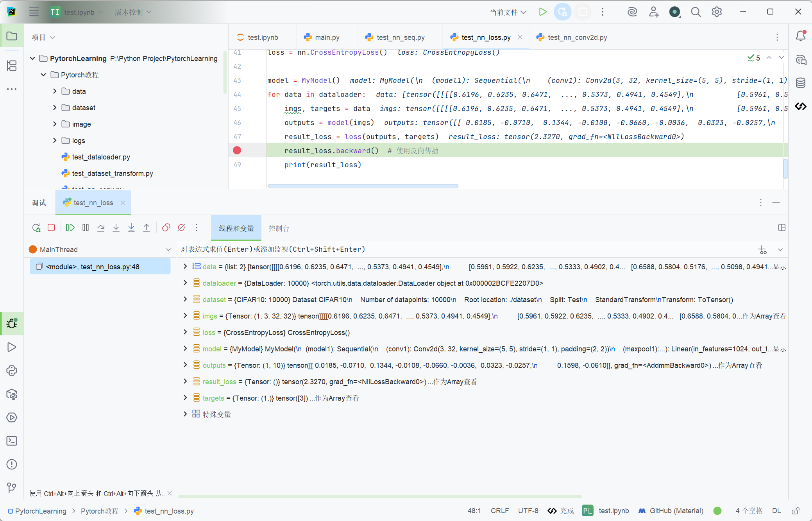This screenshot has height=521, width=812.
Task: Open the 版本控制 version control menu
Action: pyautogui.click(x=133, y=12)
